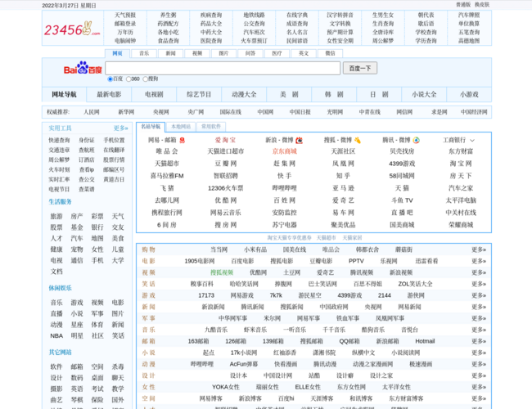Switch to the 问答 search tab

(250, 53)
